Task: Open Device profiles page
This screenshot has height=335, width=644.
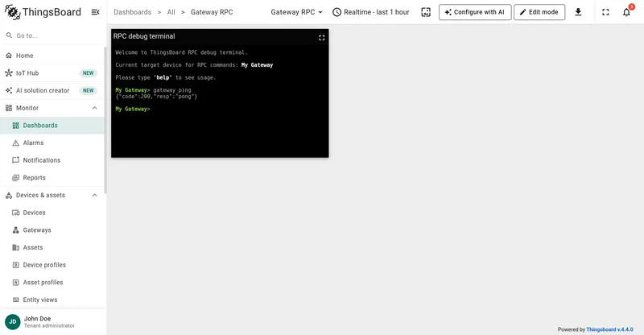Action: click(x=52, y=265)
